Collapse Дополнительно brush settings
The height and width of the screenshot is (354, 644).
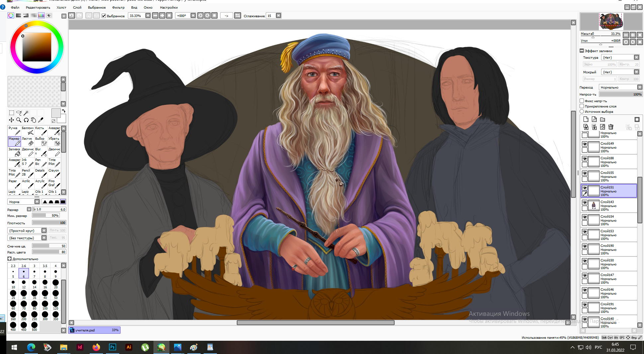pos(9,259)
